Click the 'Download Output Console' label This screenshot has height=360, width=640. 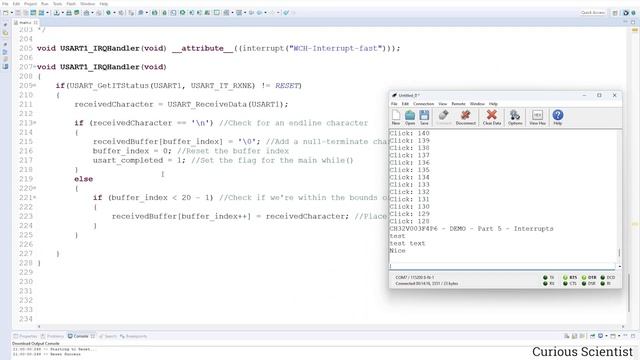point(36,344)
